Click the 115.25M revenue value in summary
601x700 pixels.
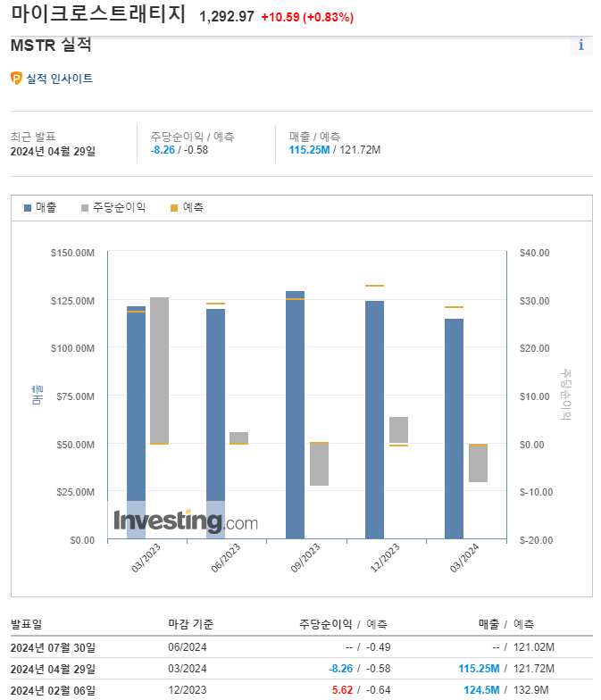pyautogui.click(x=309, y=150)
